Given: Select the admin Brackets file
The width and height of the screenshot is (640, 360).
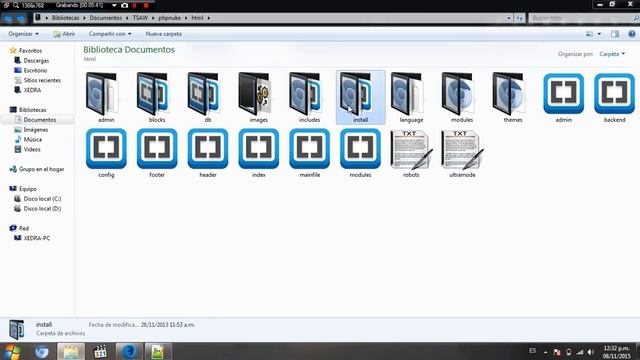Looking at the screenshot, I should click(564, 93).
